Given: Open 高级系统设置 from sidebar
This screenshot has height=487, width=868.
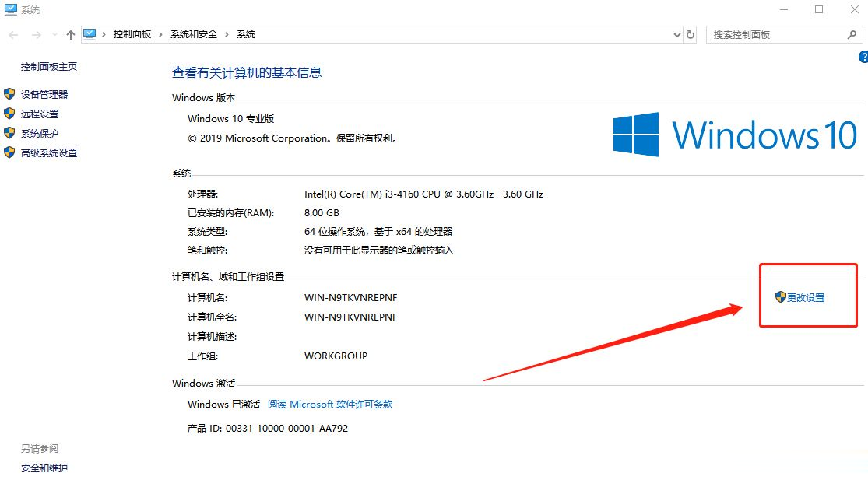Looking at the screenshot, I should coord(49,152).
